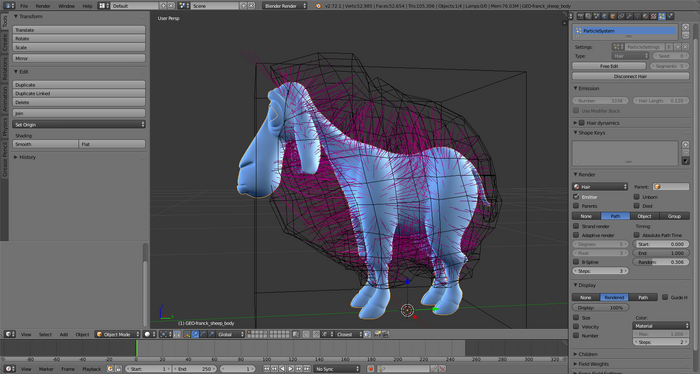Add a new particle system slot
700x374 pixels.
coord(685,27)
